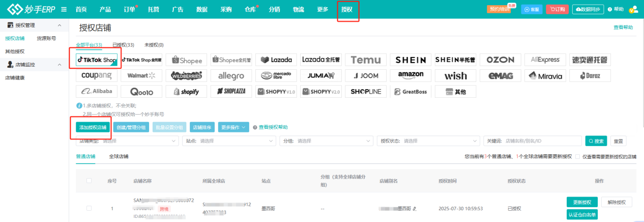This screenshot has height=222, width=644.
Task: Select the Daraz platform tile
Action: coord(590,76)
